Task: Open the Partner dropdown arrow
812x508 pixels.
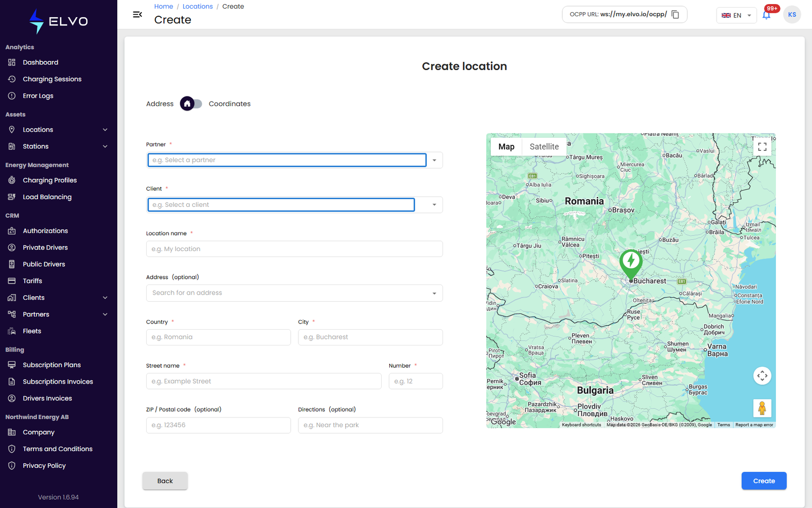Action: pos(434,160)
